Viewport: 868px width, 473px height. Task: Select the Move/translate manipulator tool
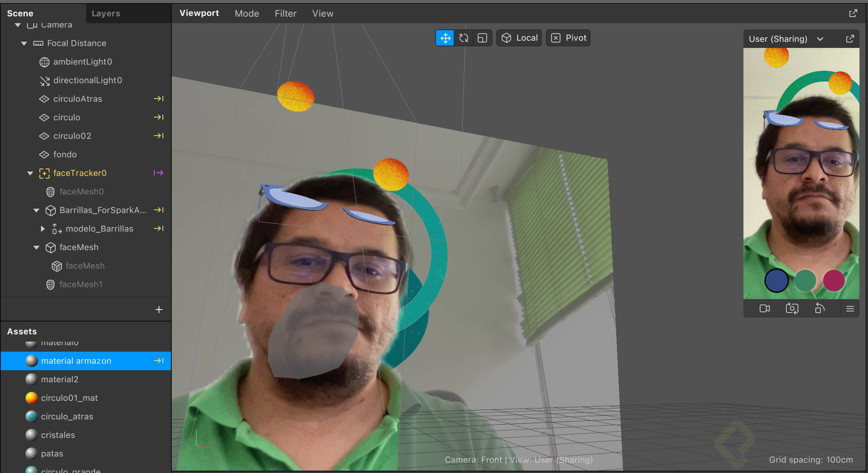pos(445,38)
